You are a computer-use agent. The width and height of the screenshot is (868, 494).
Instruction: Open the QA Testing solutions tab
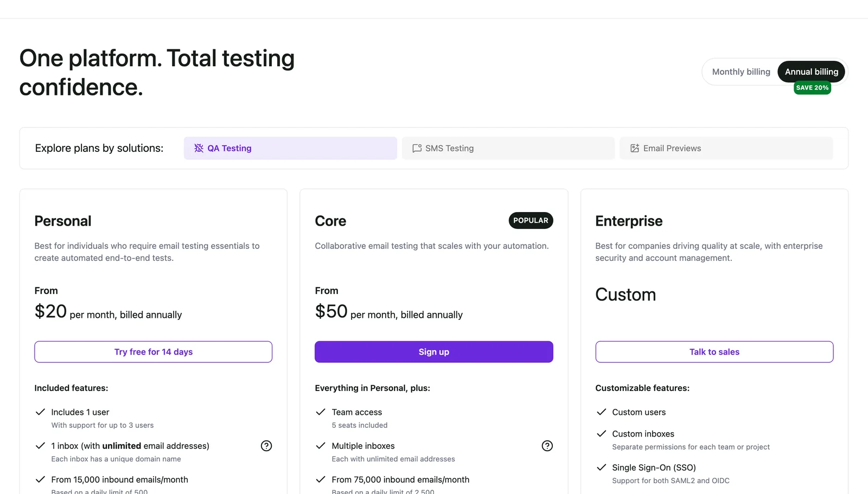290,148
